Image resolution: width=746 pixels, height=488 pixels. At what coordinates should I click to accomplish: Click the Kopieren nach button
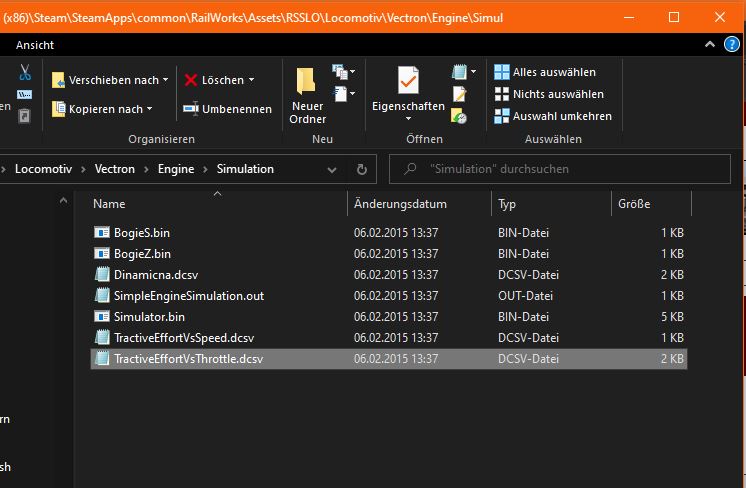point(102,109)
